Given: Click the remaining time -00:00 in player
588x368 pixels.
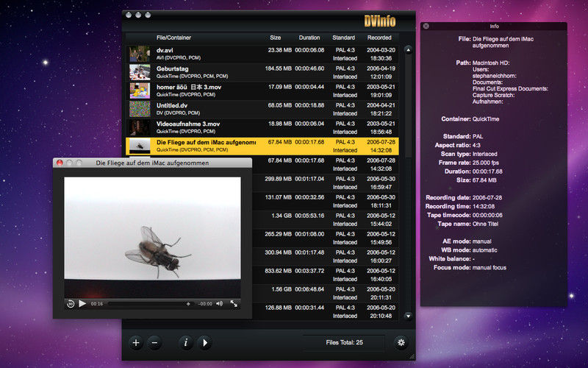Looking at the screenshot, I should click(205, 304).
